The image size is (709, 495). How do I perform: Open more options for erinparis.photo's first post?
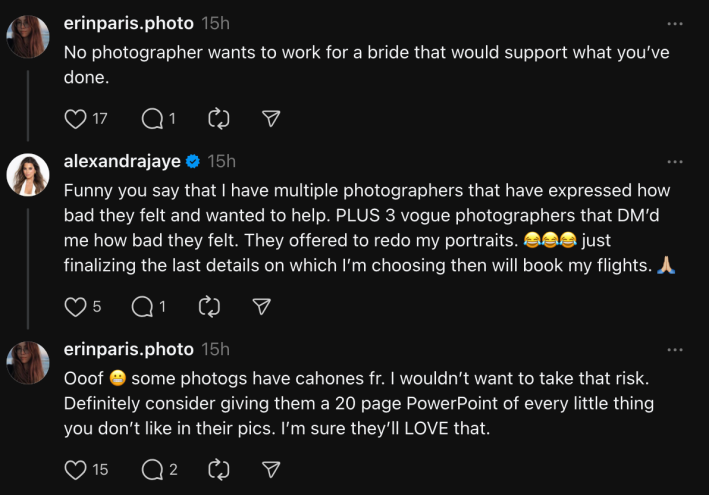pos(675,23)
